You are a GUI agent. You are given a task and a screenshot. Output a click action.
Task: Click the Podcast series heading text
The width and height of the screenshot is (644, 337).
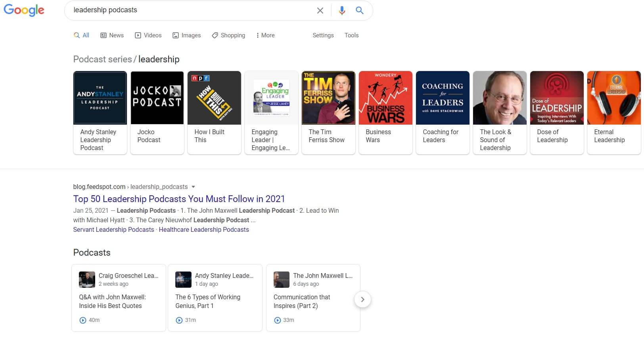point(102,59)
